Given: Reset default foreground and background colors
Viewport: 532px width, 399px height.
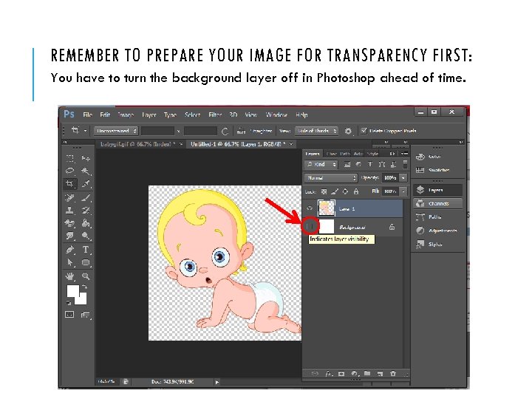Looking at the screenshot, I should click(69, 302).
